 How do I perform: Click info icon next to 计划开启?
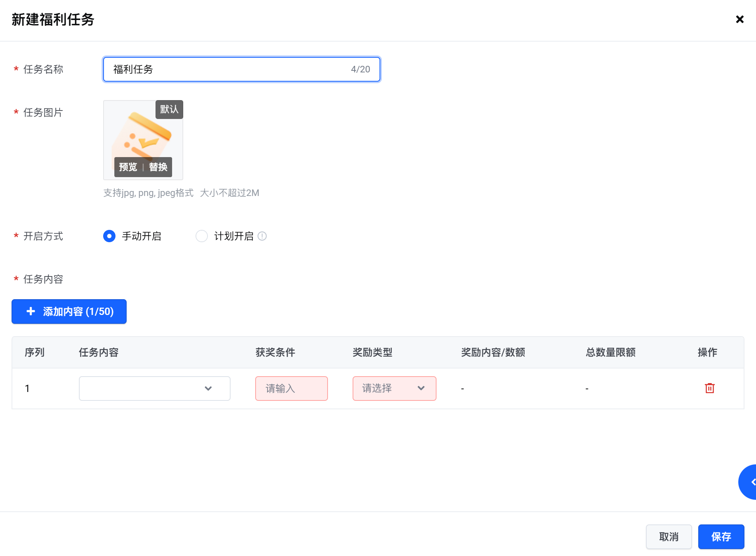[x=262, y=236]
